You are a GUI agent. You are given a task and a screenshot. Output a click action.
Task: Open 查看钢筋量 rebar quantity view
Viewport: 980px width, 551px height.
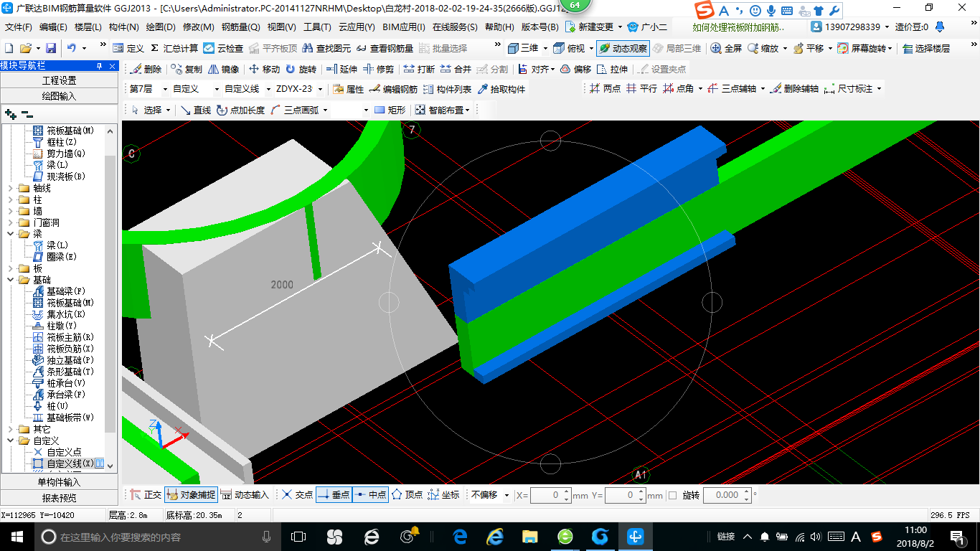point(384,48)
